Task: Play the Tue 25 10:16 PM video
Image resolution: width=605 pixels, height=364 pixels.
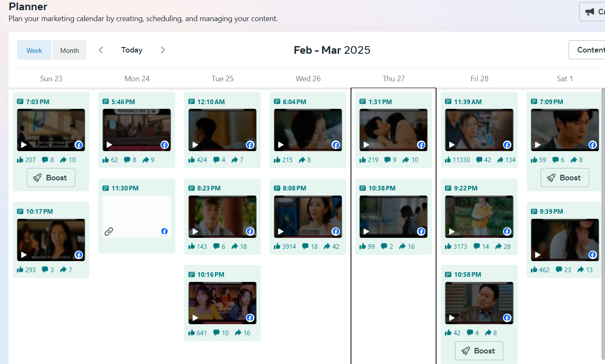Action: 195,318
